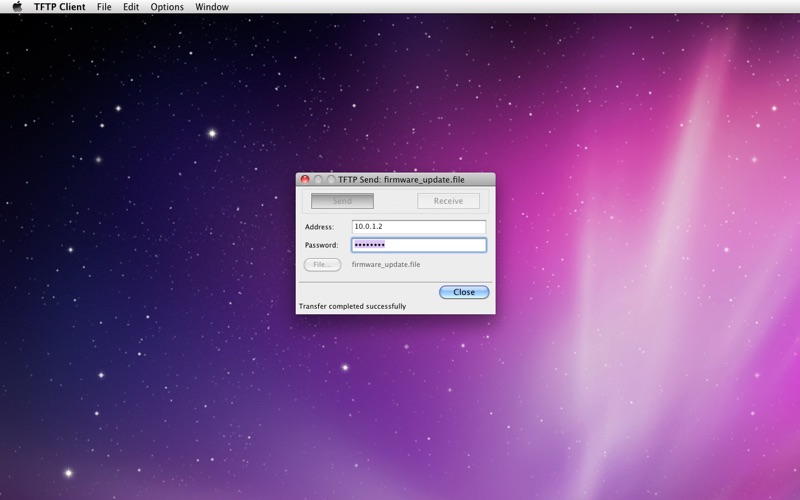The image size is (800, 500).
Task: Open the Window menu
Action: click(x=212, y=7)
